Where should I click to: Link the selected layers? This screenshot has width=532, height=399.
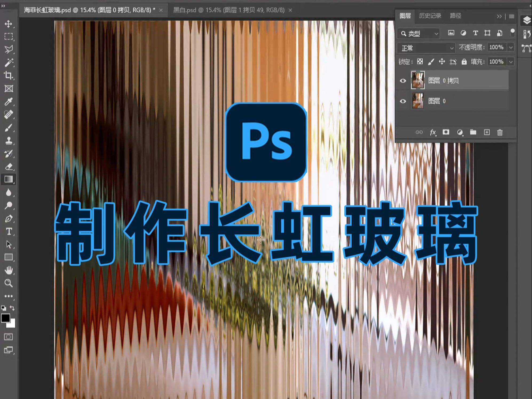419,132
